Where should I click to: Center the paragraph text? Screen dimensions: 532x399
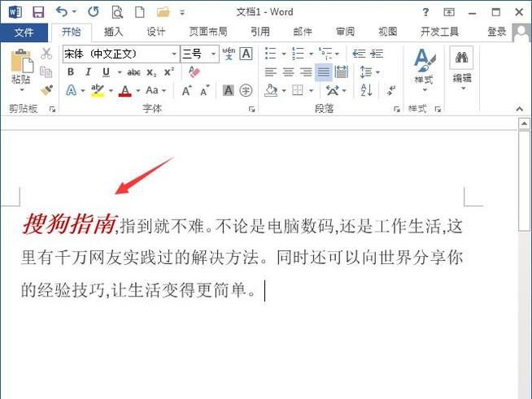click(289, 72)
